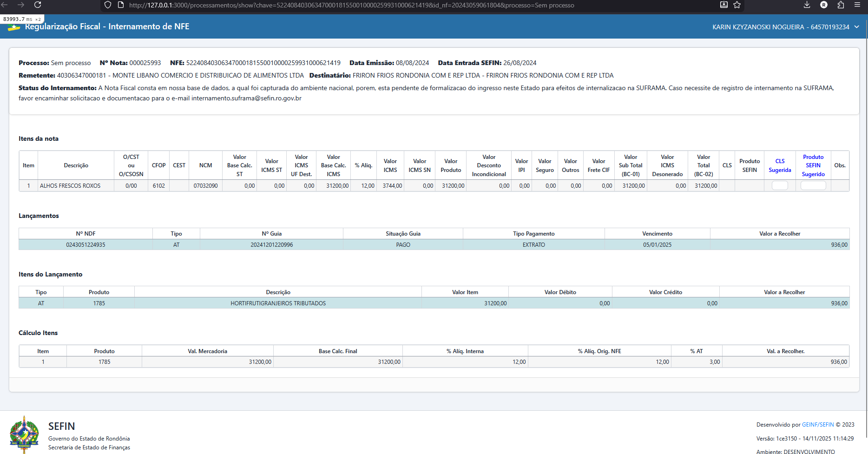Reload the page with the browser refresh icon
868x454 pixels.
click(x=38, y=5)
